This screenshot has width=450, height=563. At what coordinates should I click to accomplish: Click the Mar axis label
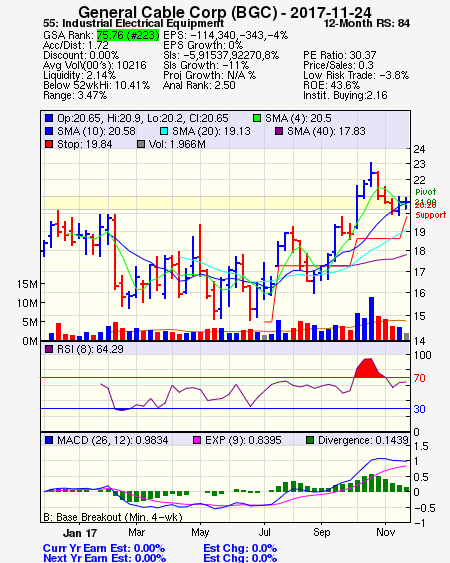136,532
